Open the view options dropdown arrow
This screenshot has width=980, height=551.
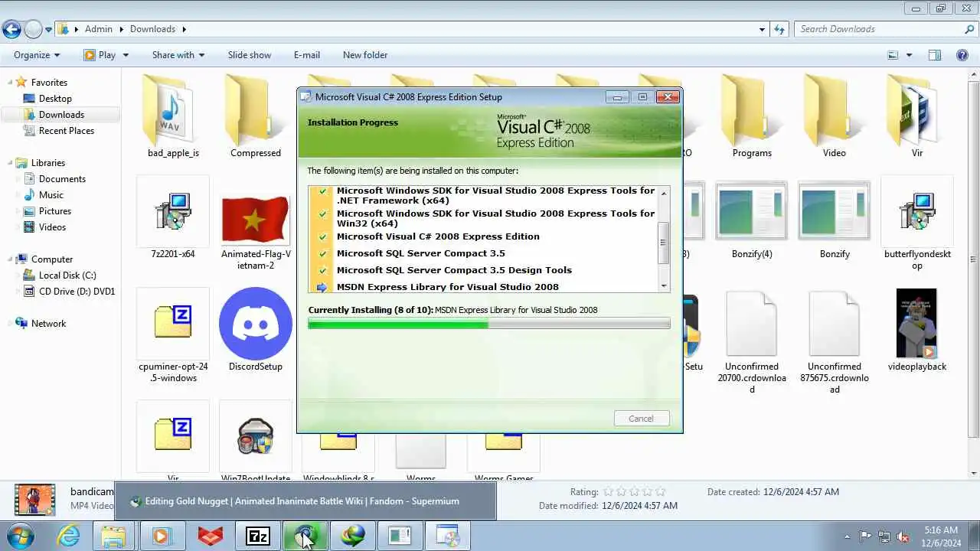point(910,55)
